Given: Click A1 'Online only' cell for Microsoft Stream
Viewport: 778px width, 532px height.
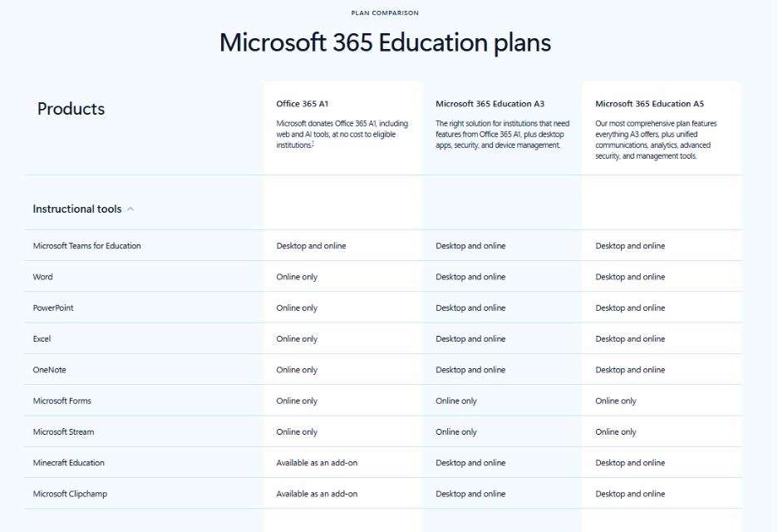Looking at the screenshot, I should pos(297,431).
